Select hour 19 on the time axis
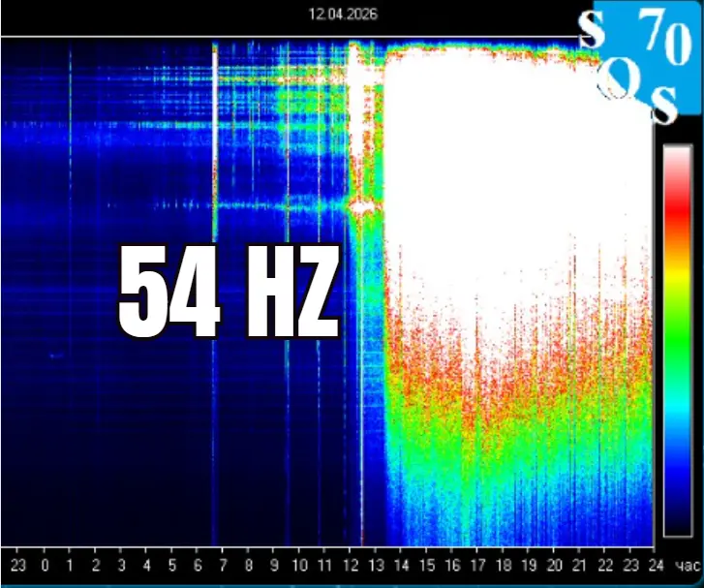Viewport: 704px width, 588px height. pyautogui.click(x=529, y=565)
